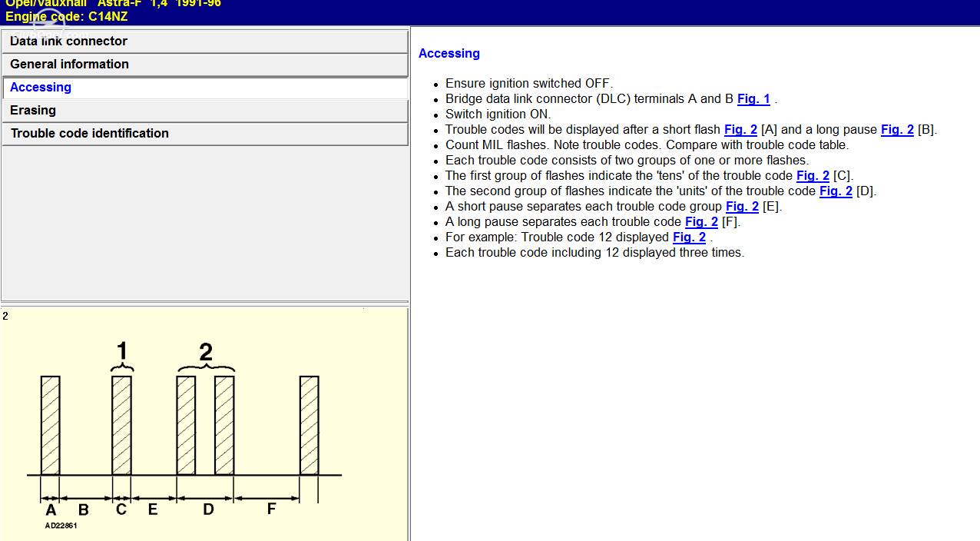This screenshot has height=541, width=980.
Task: Click the 'Ensure ignition switched OFF' line
Action: [x=529, y=84]
